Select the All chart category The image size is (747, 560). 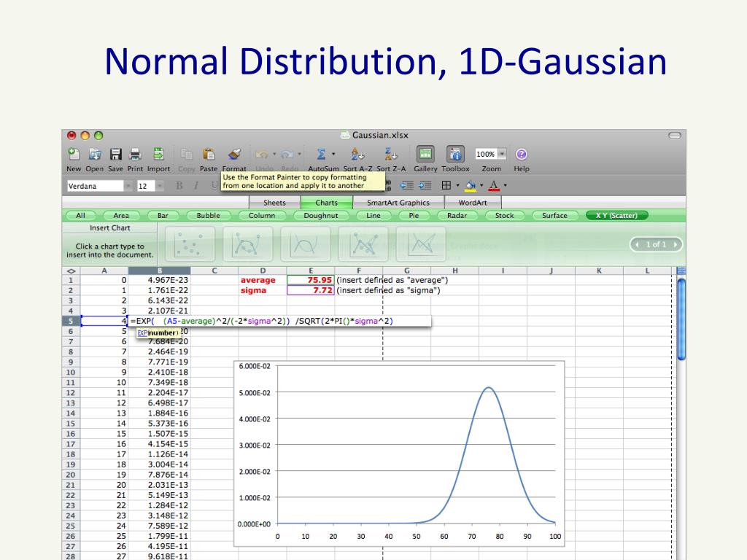pyautogui.click(x=80, y=215)
